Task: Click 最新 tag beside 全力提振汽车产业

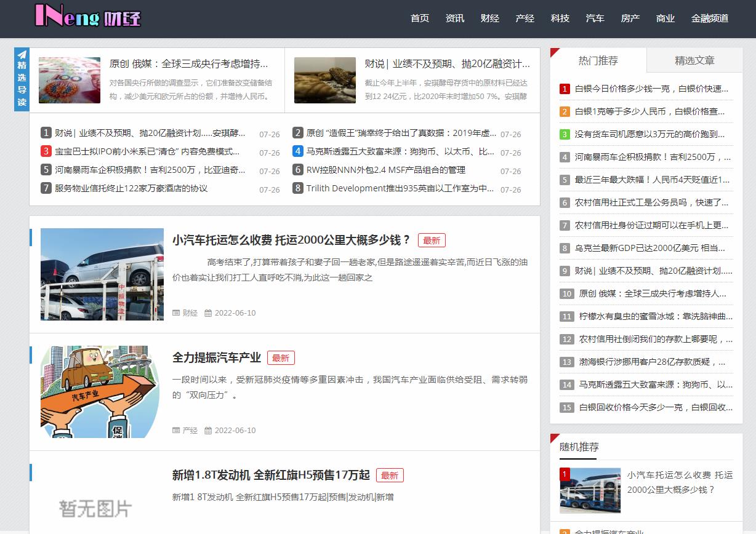Action: (x=281, y=358)
